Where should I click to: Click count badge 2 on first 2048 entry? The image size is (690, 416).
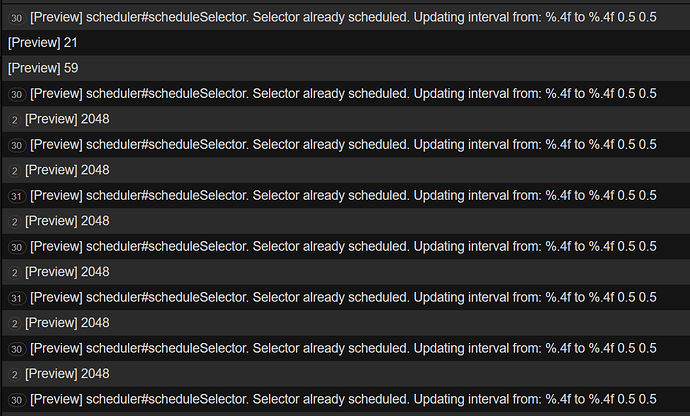[11, 120]
